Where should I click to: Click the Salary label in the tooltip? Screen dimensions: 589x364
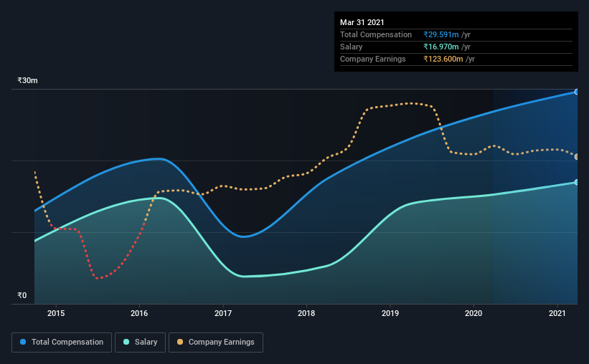[x=352, y=47]
